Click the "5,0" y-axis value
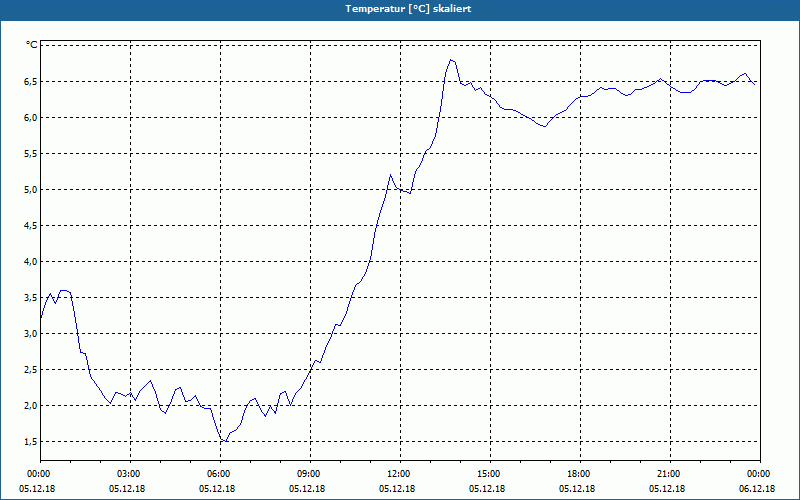 30,190
